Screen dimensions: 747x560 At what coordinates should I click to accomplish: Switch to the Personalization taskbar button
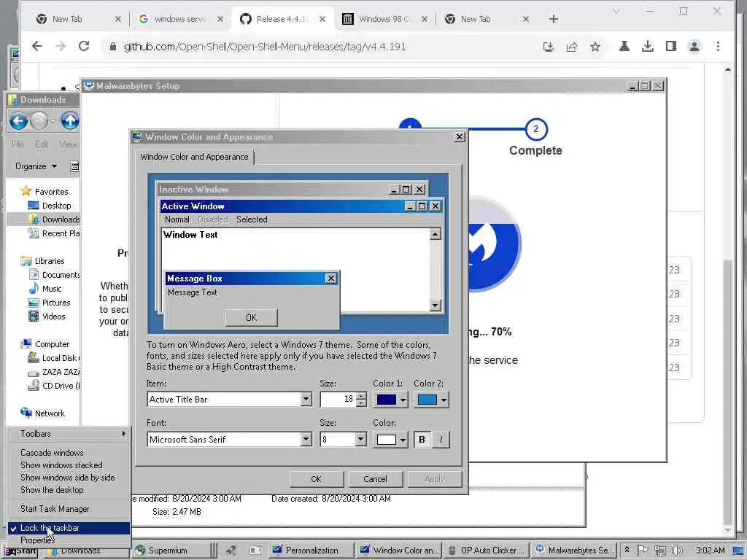(311, 550)
